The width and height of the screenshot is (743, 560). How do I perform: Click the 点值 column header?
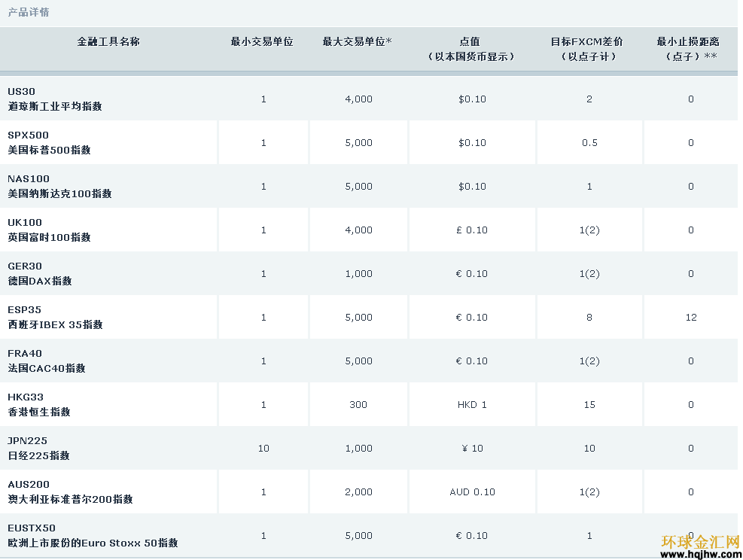[470, 41]
